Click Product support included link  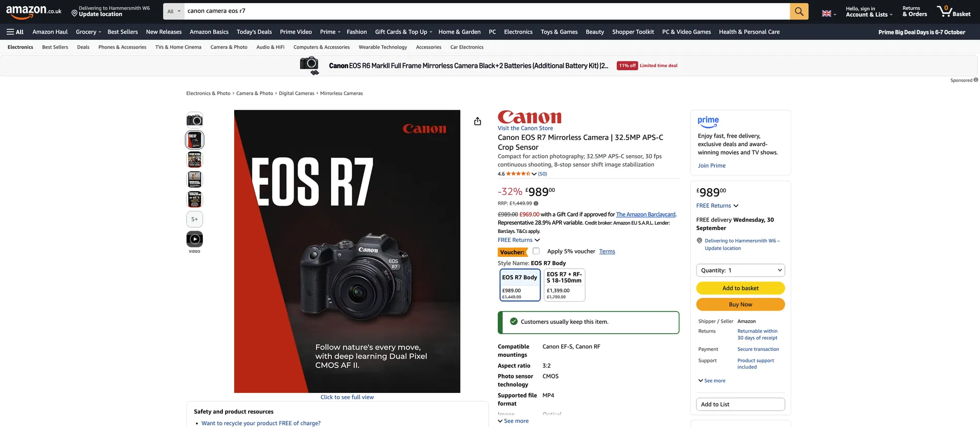756,364
